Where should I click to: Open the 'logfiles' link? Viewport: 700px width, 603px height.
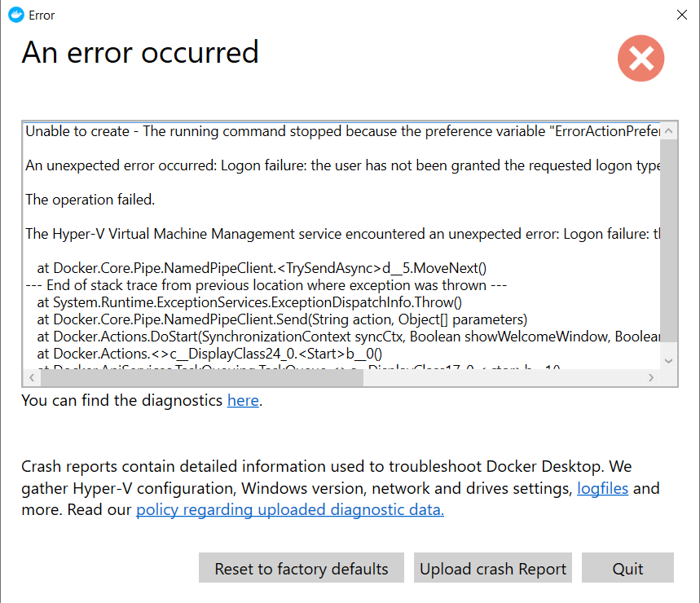point(603,487)
